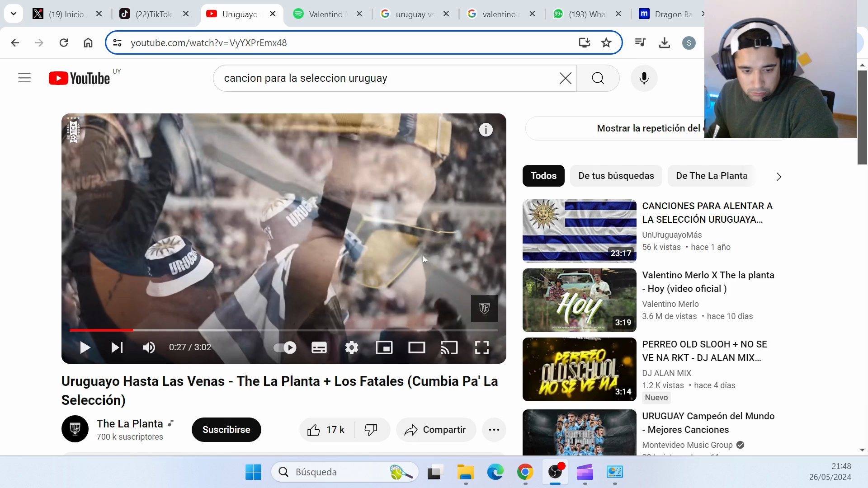Bookmark this page with star
Screen dimensions: 868x488
coord(606,42)
